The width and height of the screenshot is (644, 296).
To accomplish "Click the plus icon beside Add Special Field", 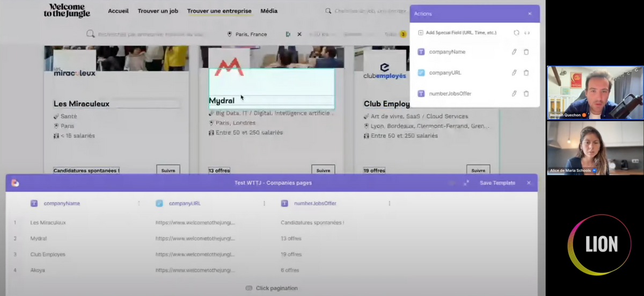I will point(420,33).
